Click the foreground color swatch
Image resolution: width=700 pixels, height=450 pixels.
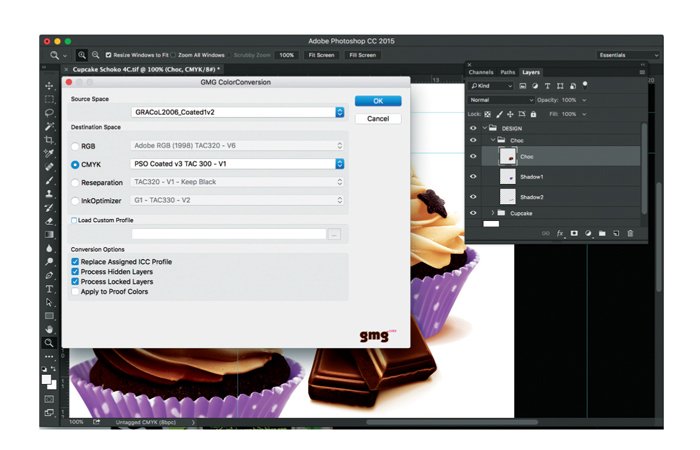[46, 380]
